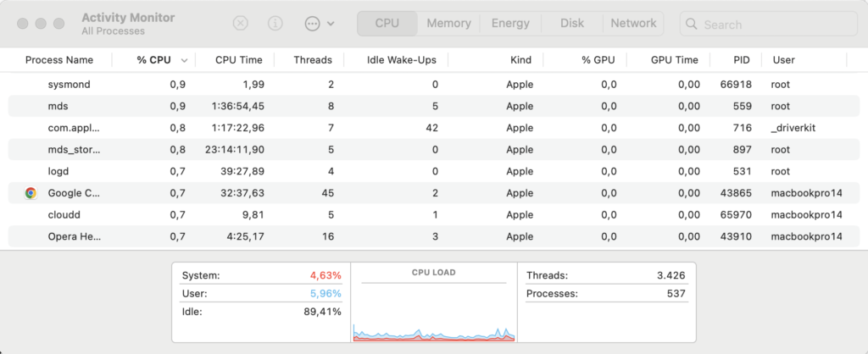Select the logd process row
The width and height of the screenshot is (868, 354).
(x=434, y=171)
